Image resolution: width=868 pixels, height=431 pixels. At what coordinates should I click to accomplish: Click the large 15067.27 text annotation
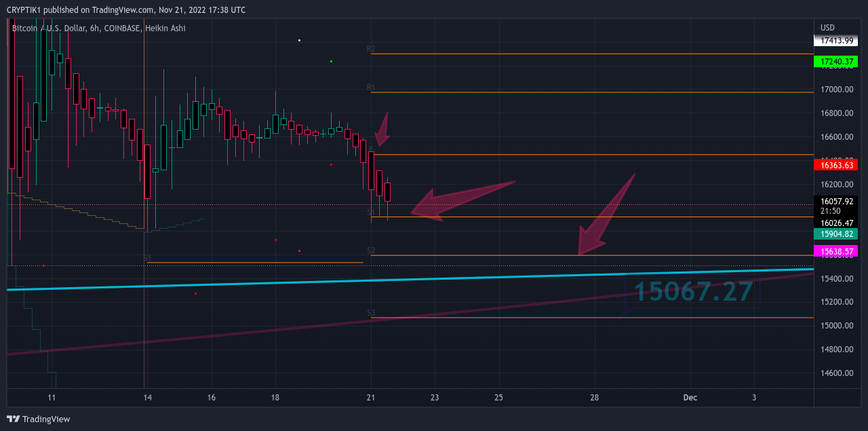click(693, 292)
